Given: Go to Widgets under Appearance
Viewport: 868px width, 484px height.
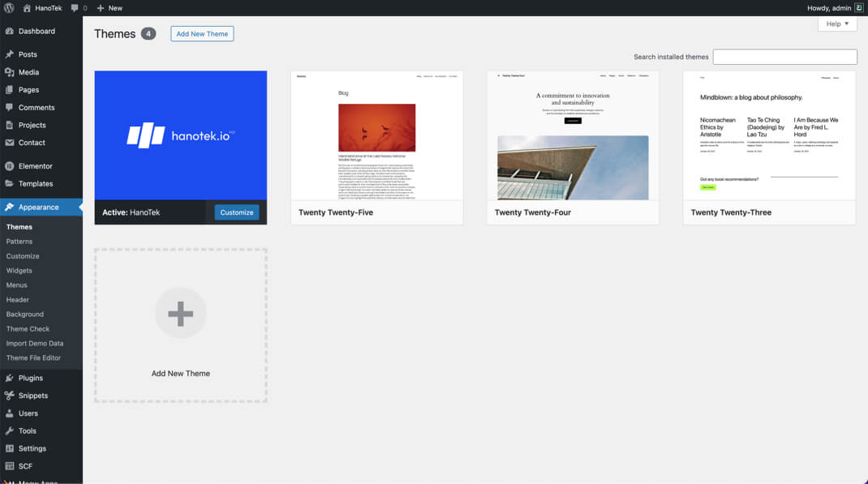Looking at the screenshot, I should [19, 271].
